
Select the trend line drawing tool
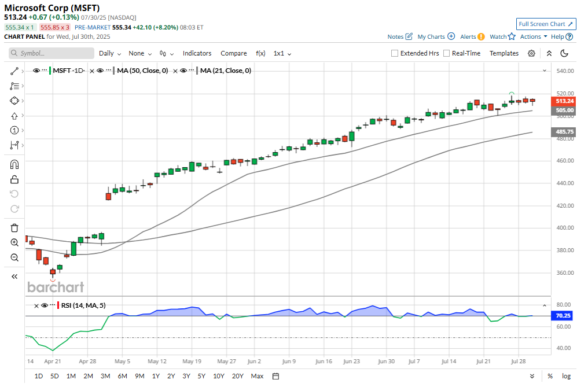click(x=14, y=71)
